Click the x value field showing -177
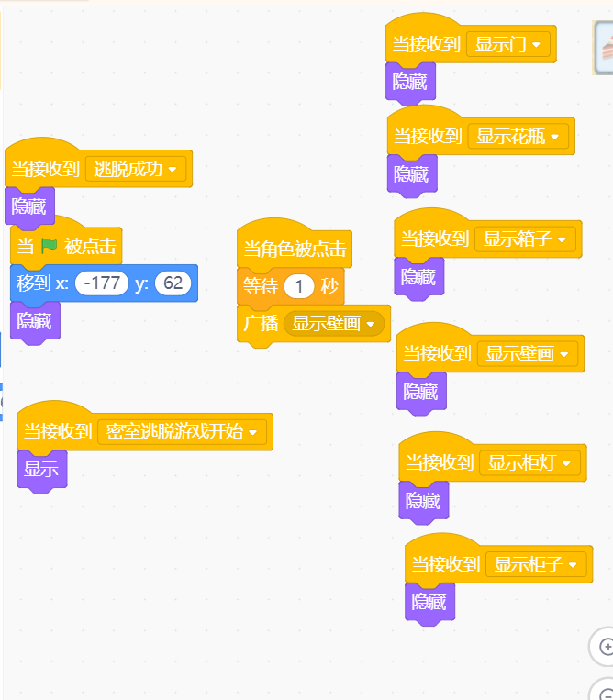 pyautogui.click(x=102, y=283)
